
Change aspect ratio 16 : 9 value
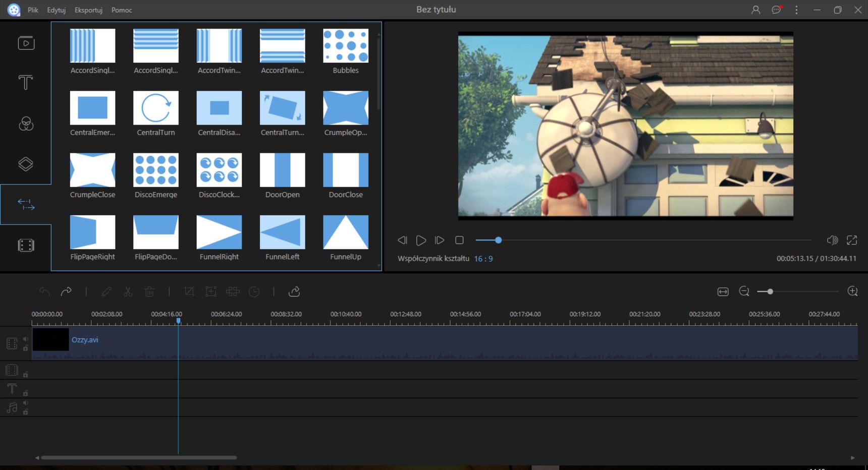pyautogui.click(x=483, y=259)
